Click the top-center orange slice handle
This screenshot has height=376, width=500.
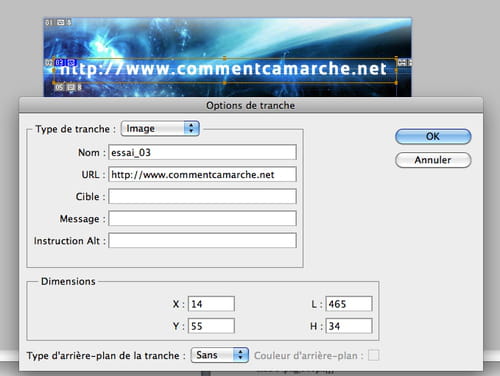click(x=225, y=58)
